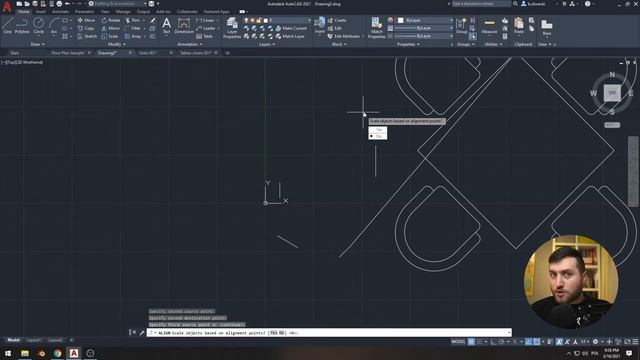This screenshot has height=360, width=640.
Task: Toggle annotation visibility in status bar
Action: (559, 342)
